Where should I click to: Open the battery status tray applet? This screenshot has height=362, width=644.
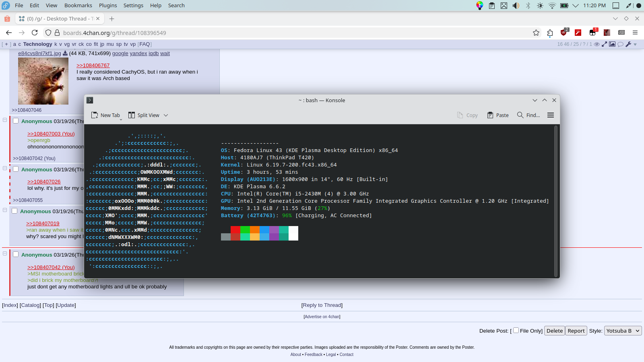[x=564, y=6]
